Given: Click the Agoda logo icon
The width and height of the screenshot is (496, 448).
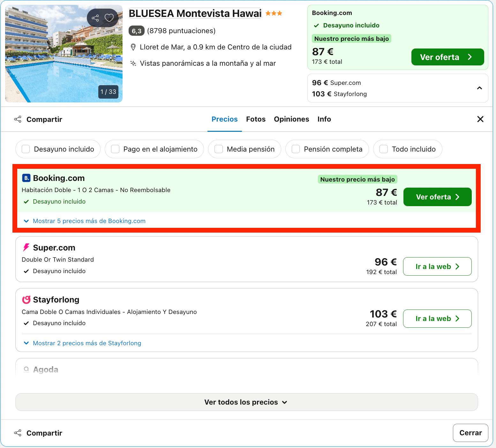Looking at the screenshot, I should pos(26,370).
